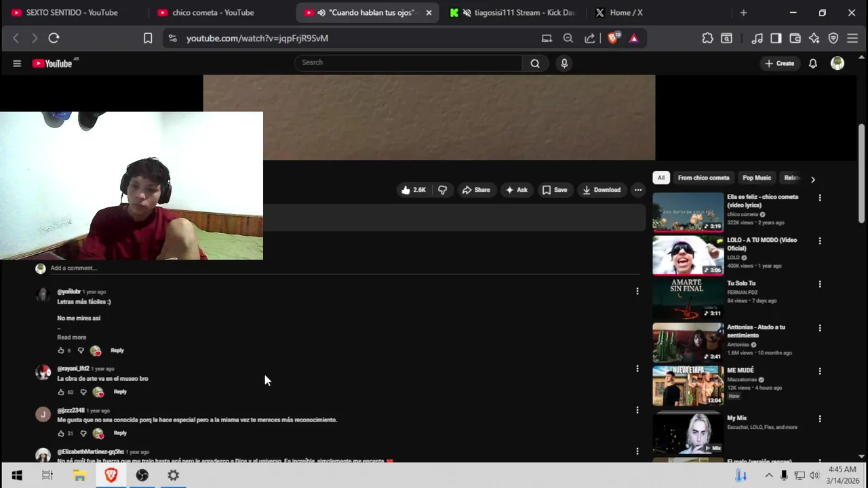868x488 pixels.
Task: Open Task View on taskbar
Action: [x=47, y=475]
